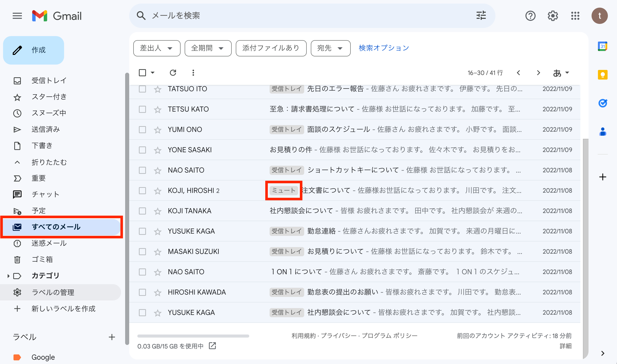Refresh the mail list
This screenshot has width=617, height=364.
(173, 73)
